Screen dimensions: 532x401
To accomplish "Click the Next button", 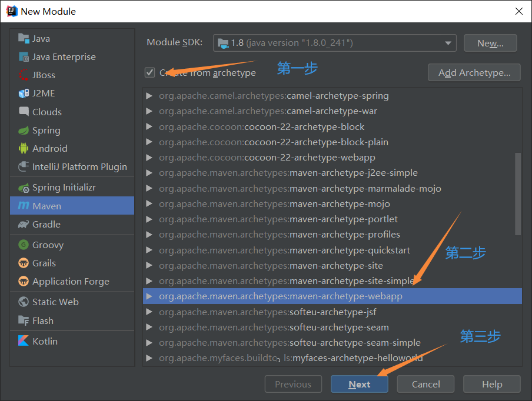I will [x=360, y=384].
